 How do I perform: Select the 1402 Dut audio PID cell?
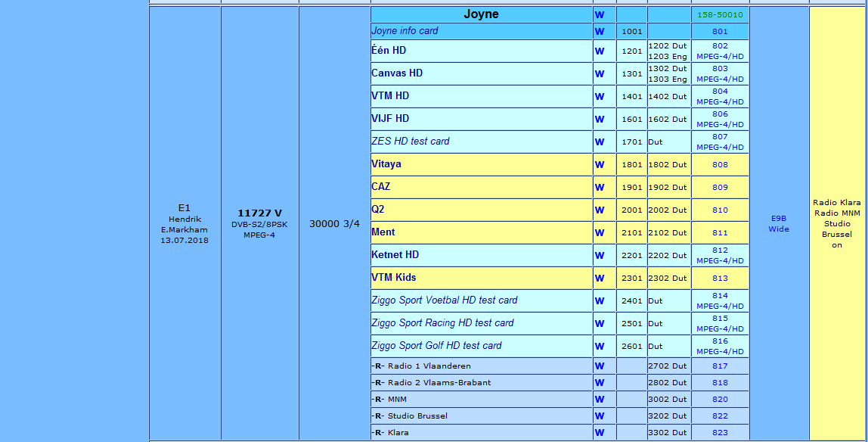click(668, 96)
